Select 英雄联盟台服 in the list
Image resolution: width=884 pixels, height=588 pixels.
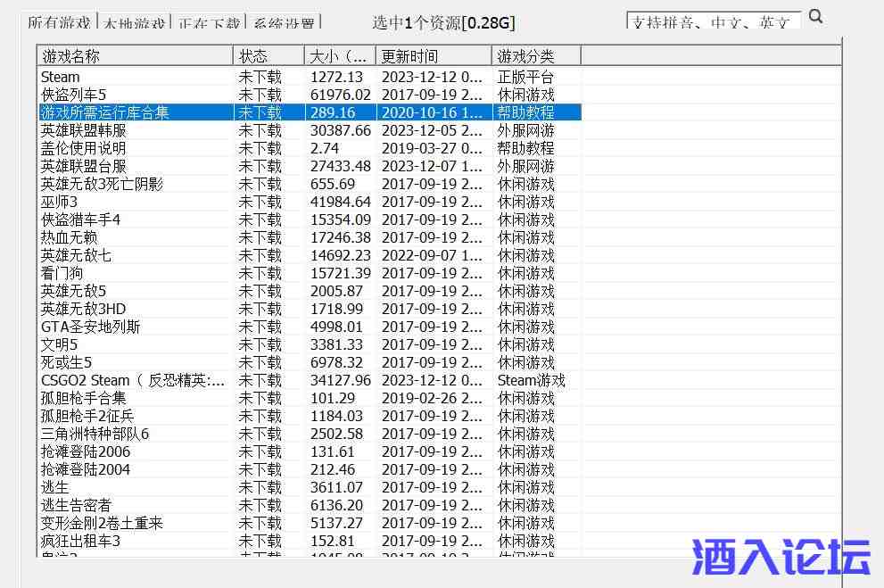pyautogui.click(x=309, y=166)
